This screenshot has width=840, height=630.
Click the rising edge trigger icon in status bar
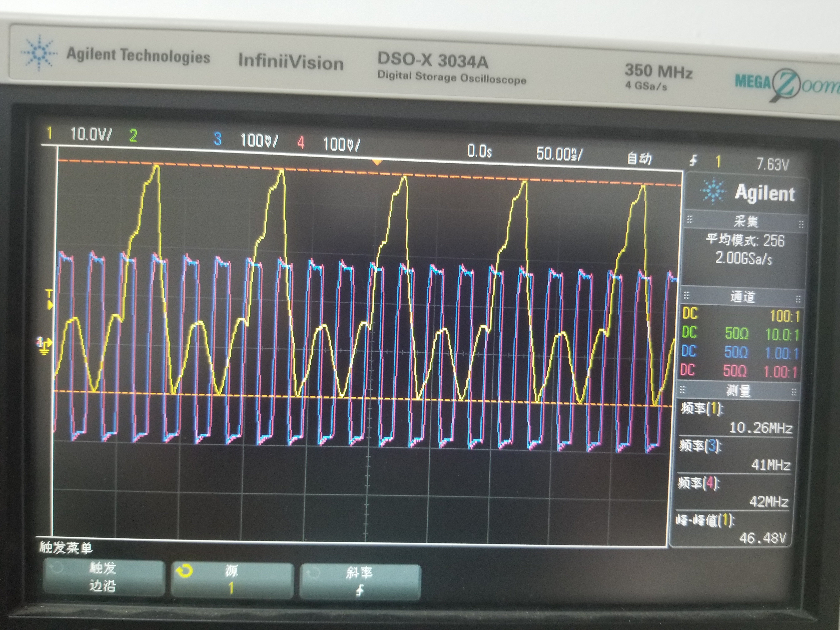coord(693,161)
